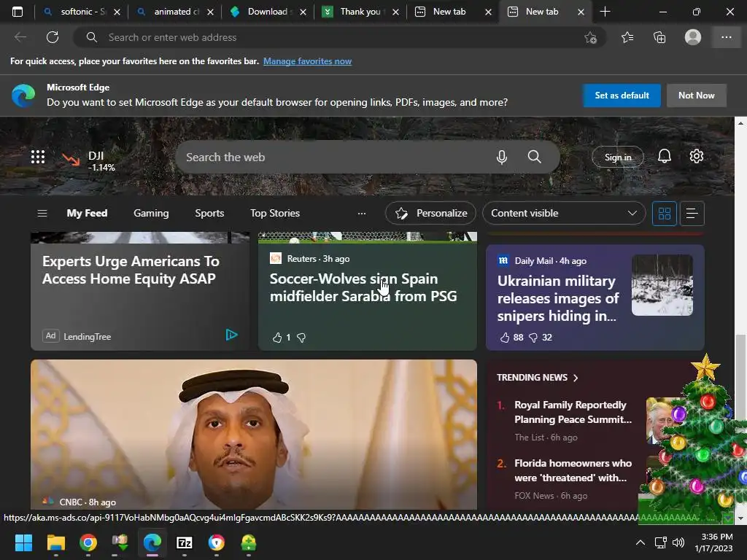Click the Sign in button
747x560 pixels.
pyautogui.click(x=617, y=157)
